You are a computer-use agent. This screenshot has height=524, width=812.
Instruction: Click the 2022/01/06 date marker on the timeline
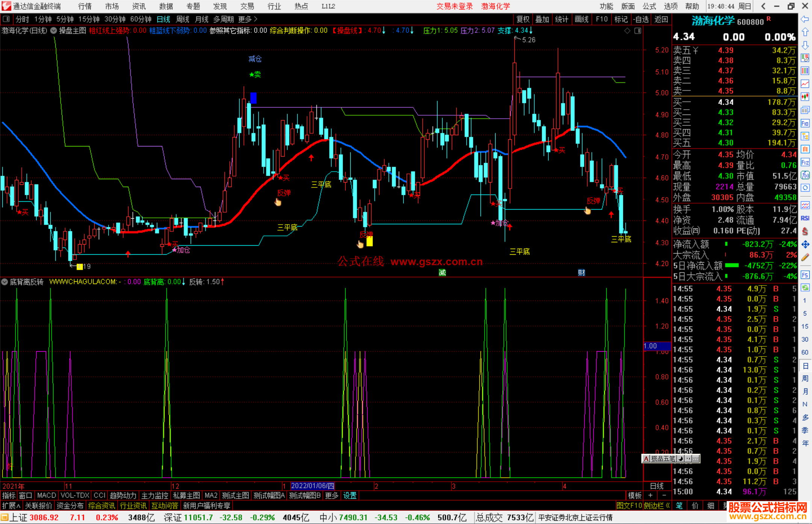point(312,486)
